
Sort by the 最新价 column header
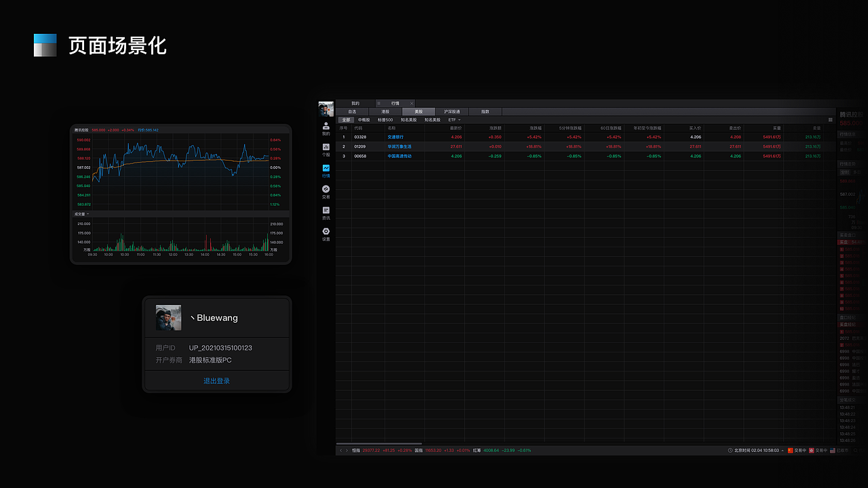pyautogui.click(x=456, y=128)
